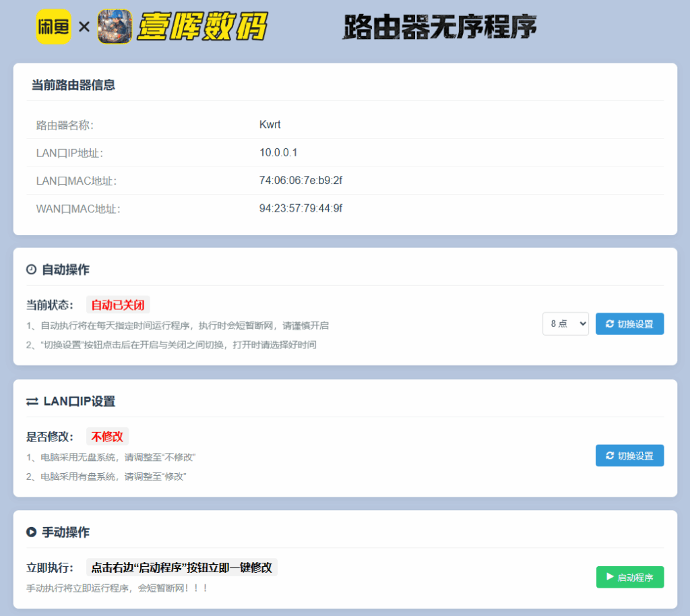Click the yellow 闲鱼 logo icon

coord(53,26)
